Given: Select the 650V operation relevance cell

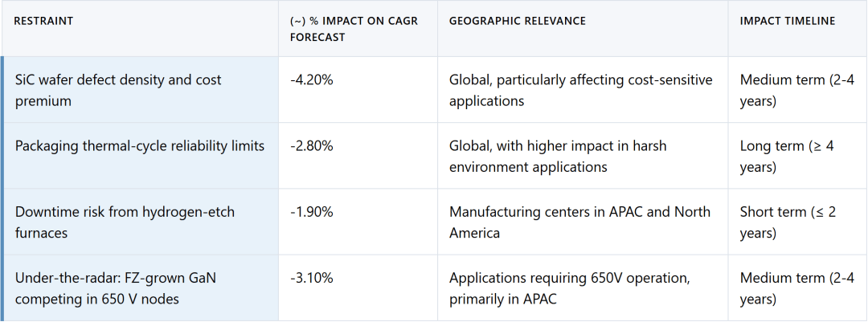Looking at the screenshot, I should 570,288.
